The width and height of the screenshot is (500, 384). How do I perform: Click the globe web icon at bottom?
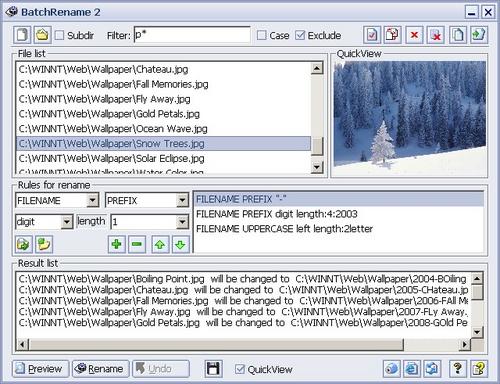[391, 369]
